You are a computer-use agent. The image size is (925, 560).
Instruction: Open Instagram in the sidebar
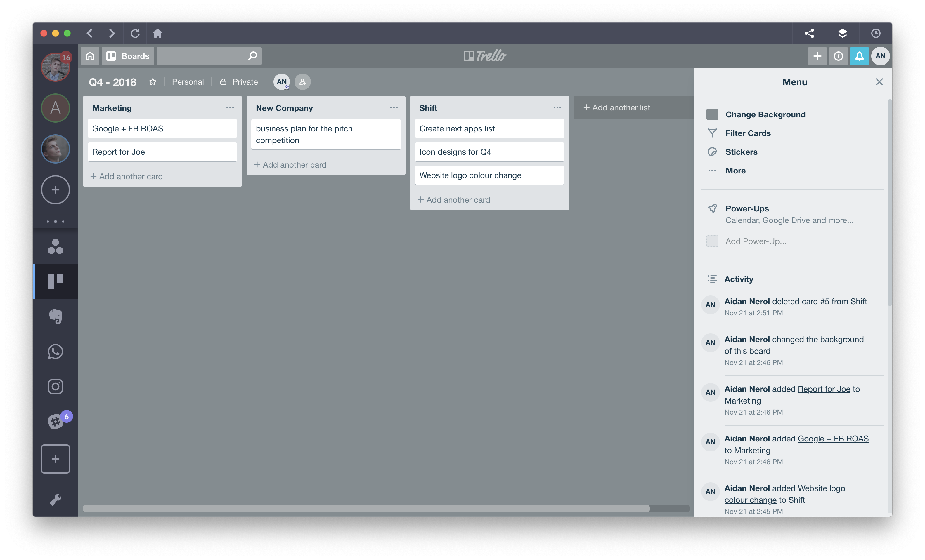point(56,387)
